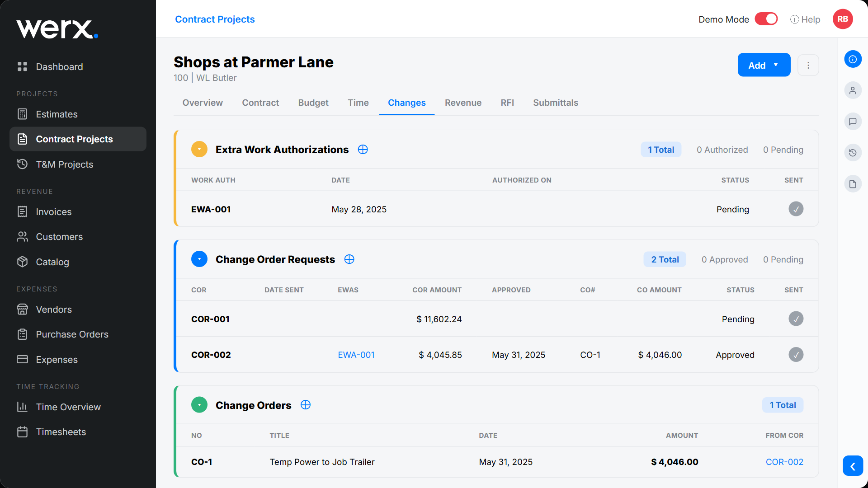Viewport: 868px width, 488px height.
Task: Open the contacts person icon in right sidebar
Action: pos(853,90)
